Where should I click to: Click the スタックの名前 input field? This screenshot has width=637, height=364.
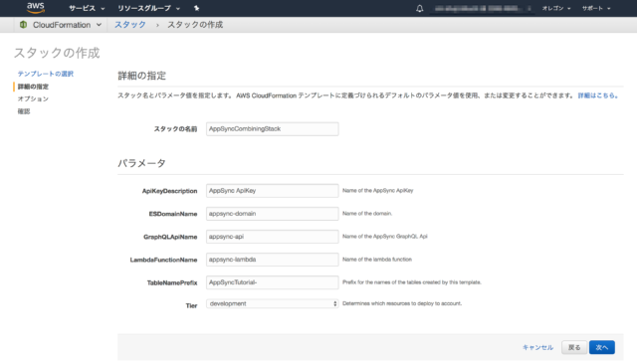click(x=272, y=129)
